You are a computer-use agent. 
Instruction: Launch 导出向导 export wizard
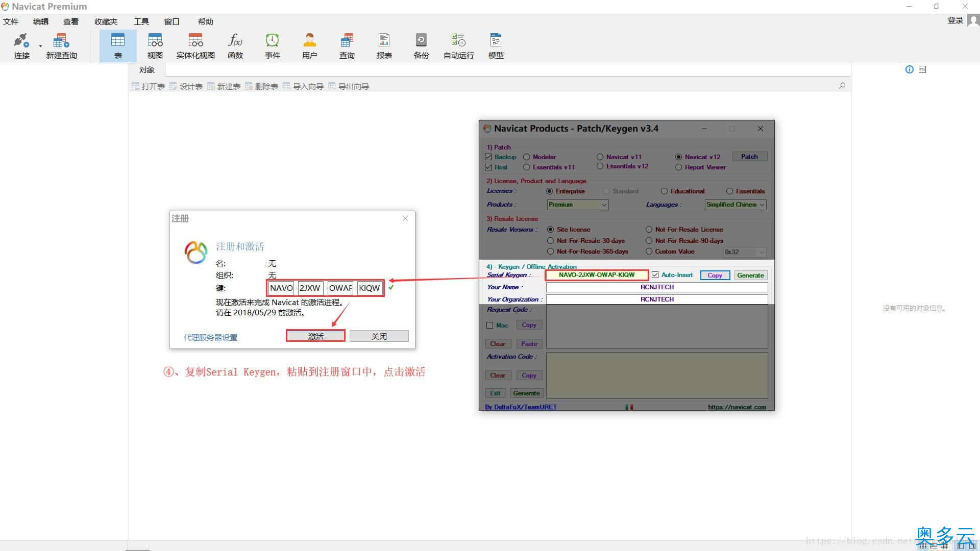click(x=349, y=86)
